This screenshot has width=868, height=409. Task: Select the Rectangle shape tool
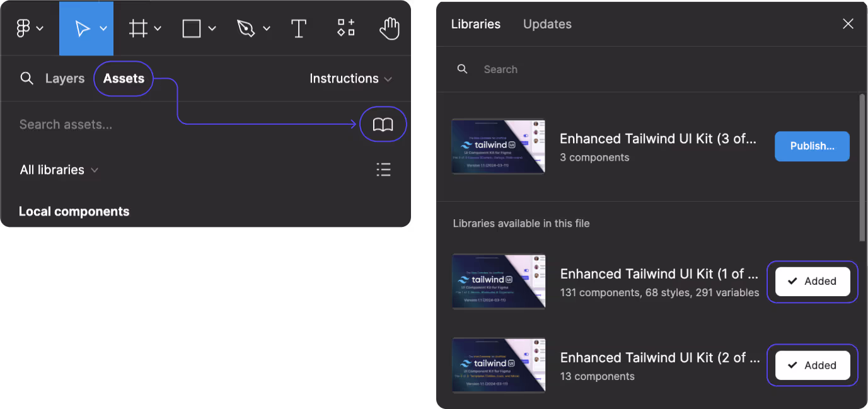pos(192,28)
